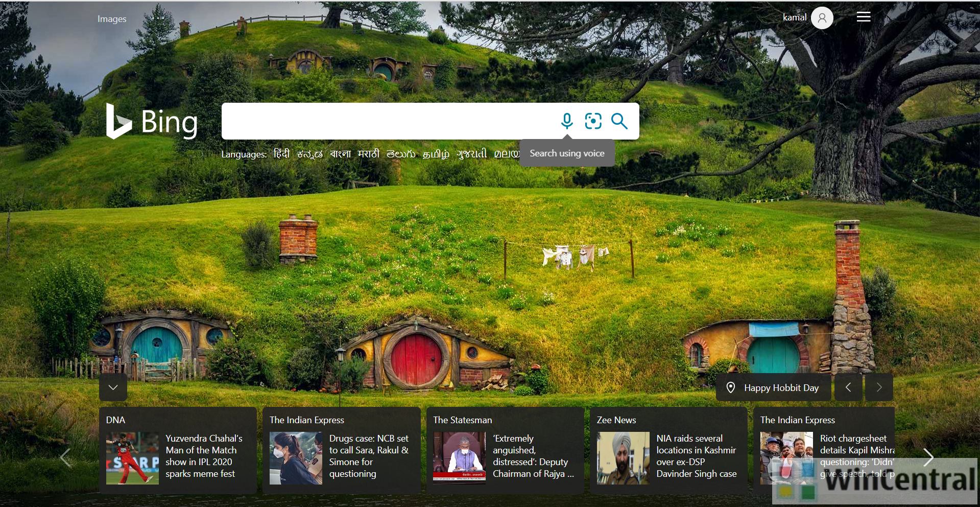The width and height of the screenshot is (980, 507).
Task: Open Yuzvendra Chahal news thumbnail
Action: tap(132, 458)
